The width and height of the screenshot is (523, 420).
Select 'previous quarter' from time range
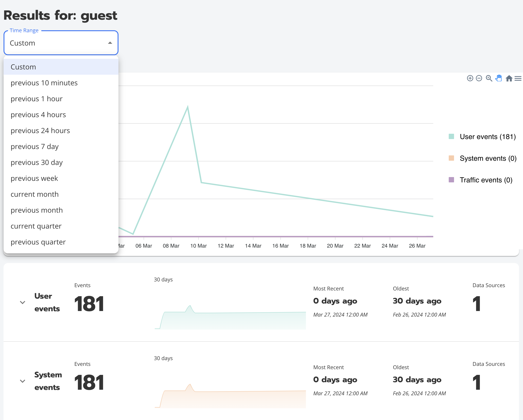point(38,242)
